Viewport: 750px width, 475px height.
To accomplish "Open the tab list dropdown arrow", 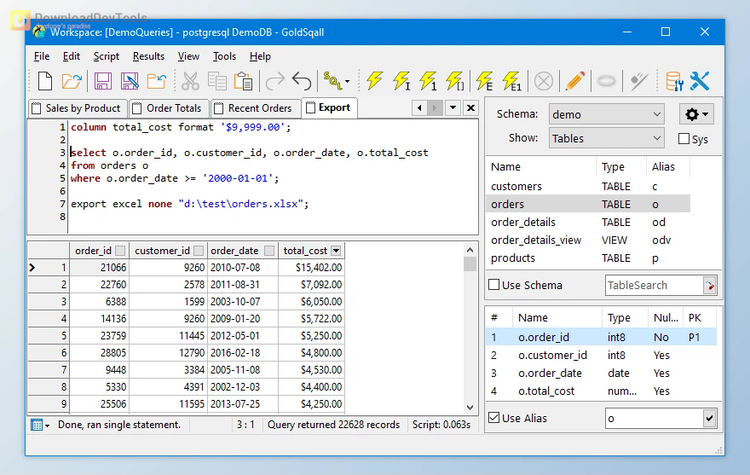I will click(452, 108).
